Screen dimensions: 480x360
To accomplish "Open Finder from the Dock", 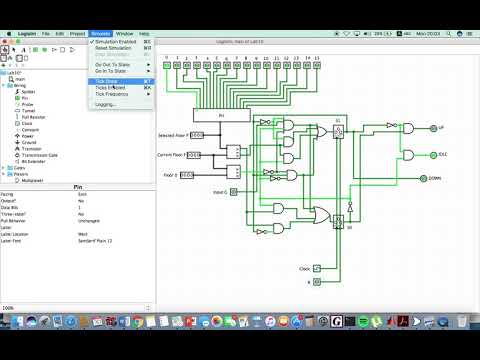I will [18, 321].
